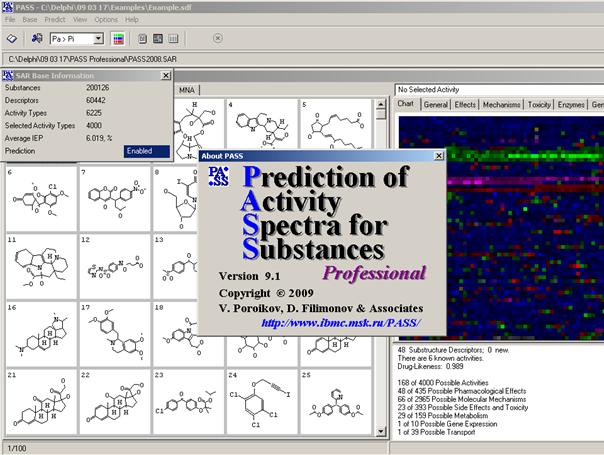Open the ibmc.msk.ru/PASS link
604x455 pixels.
coord(341,322)
